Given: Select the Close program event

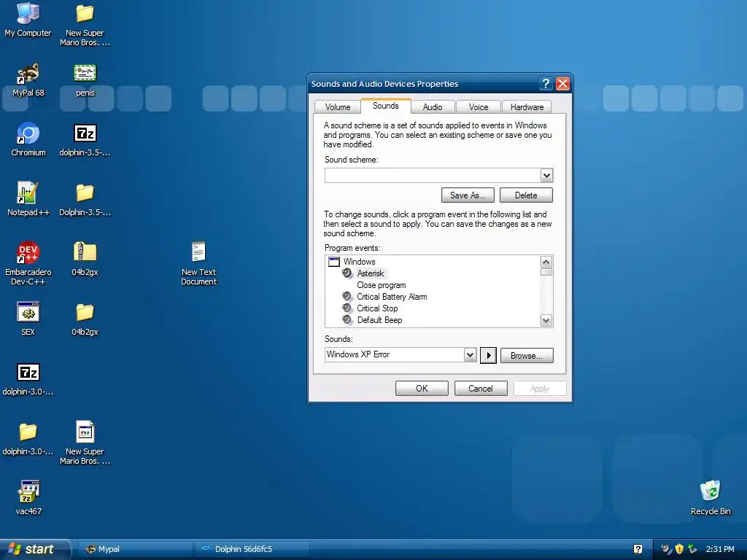Looking at the screenshot, I should click(381, 285).
